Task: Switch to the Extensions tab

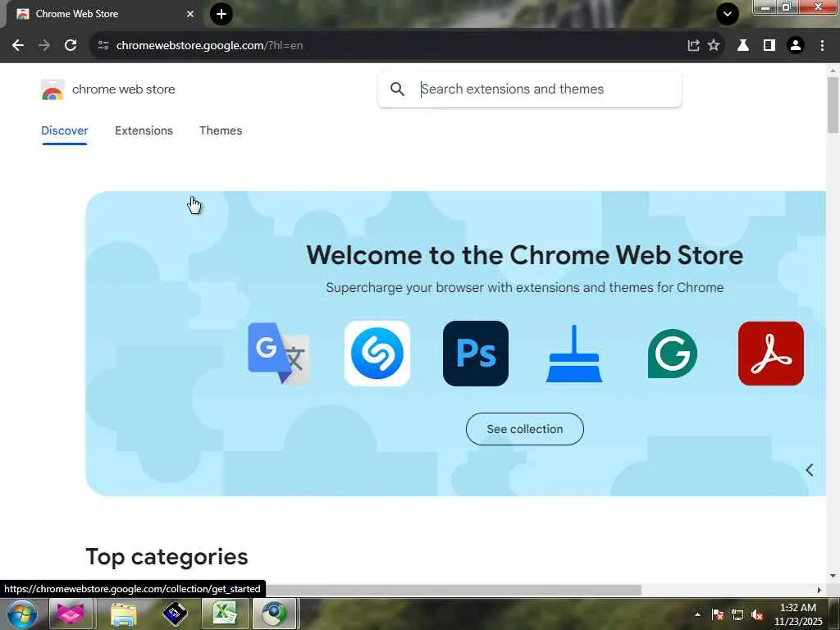Action: click(x=144, y=130)
